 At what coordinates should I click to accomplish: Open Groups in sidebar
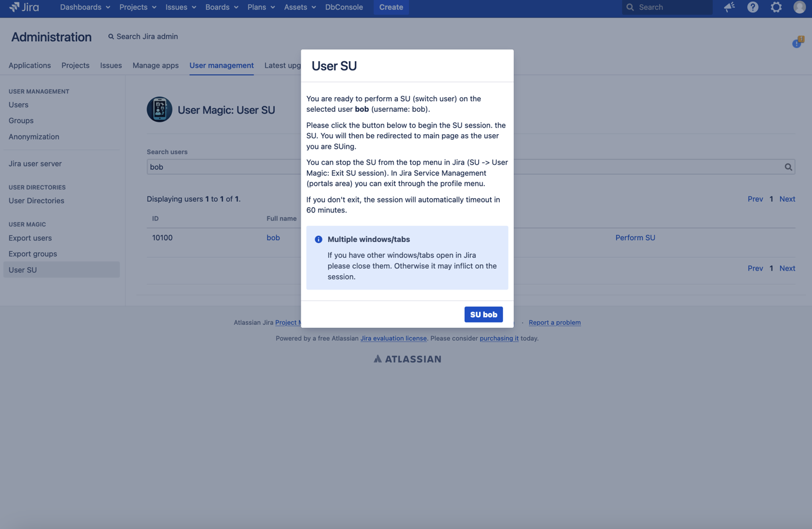[x=21, y=121]
